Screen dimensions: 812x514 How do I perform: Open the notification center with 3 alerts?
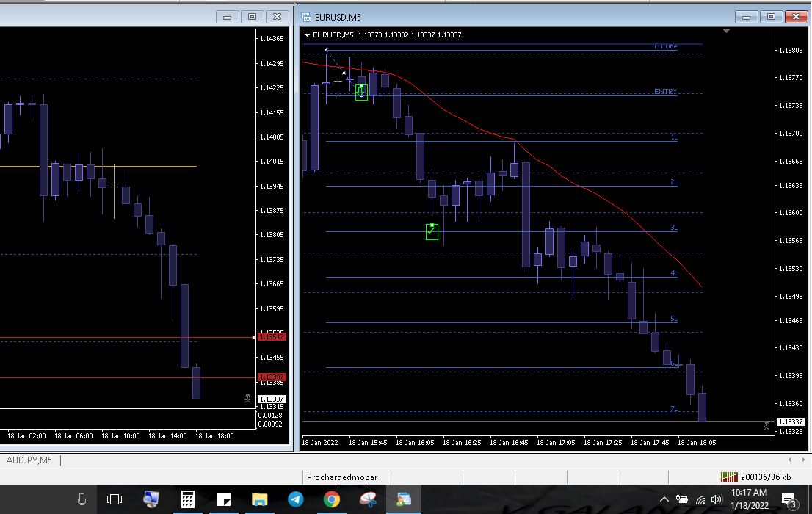click(789, 500)
